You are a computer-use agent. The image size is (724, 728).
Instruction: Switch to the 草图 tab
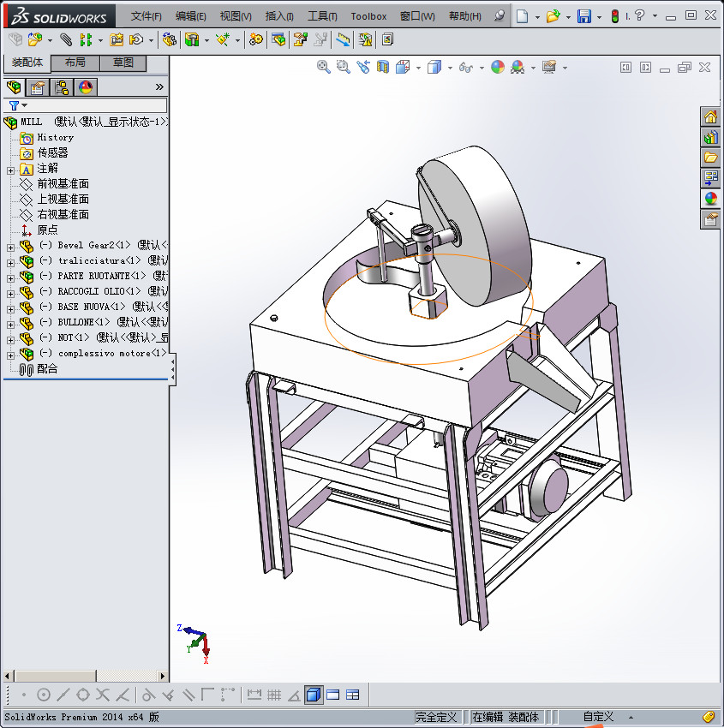click(123, 63)
